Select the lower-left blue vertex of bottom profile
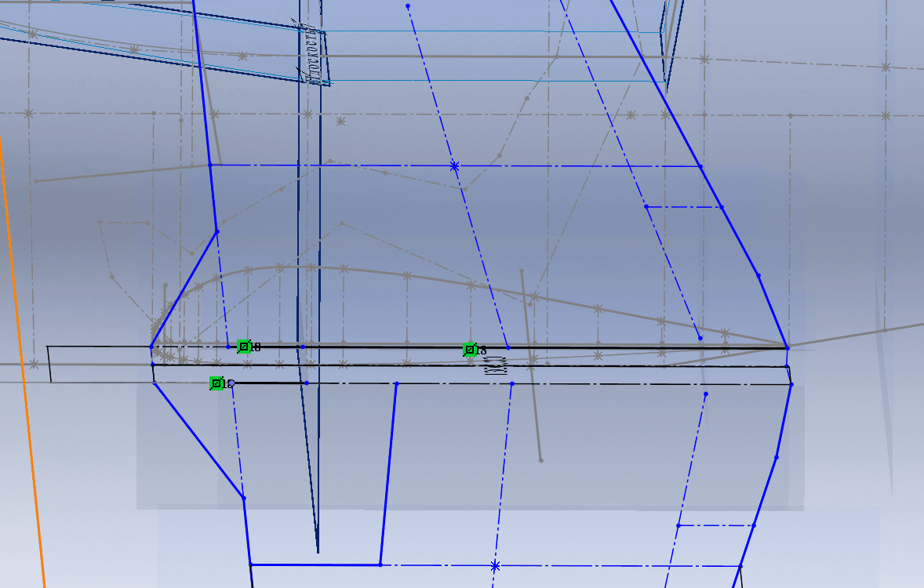The height and width of the screenshot is (588, 924). [x=250, y=564]
